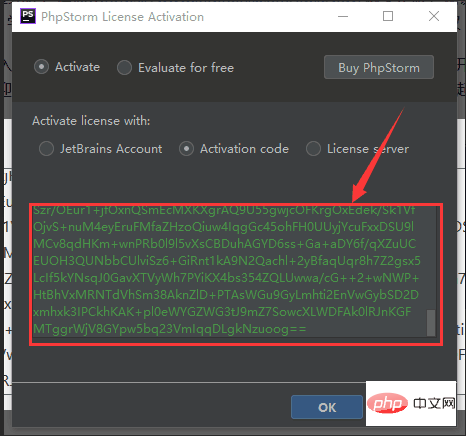The image size is (466, 436).
Task: Minimize the License Activation window
Action: click(x=343, y=16)
